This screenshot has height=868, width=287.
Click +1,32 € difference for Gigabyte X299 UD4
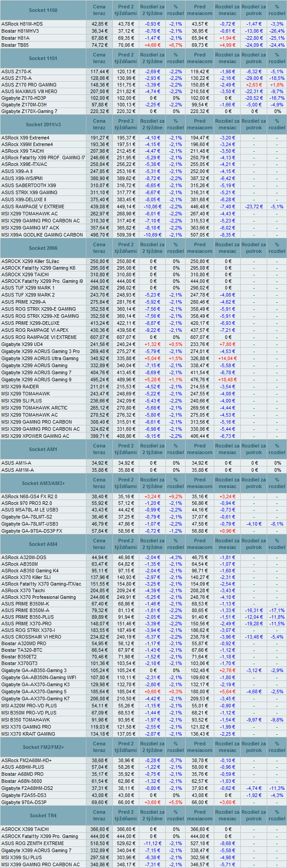(x=153, y=344)
